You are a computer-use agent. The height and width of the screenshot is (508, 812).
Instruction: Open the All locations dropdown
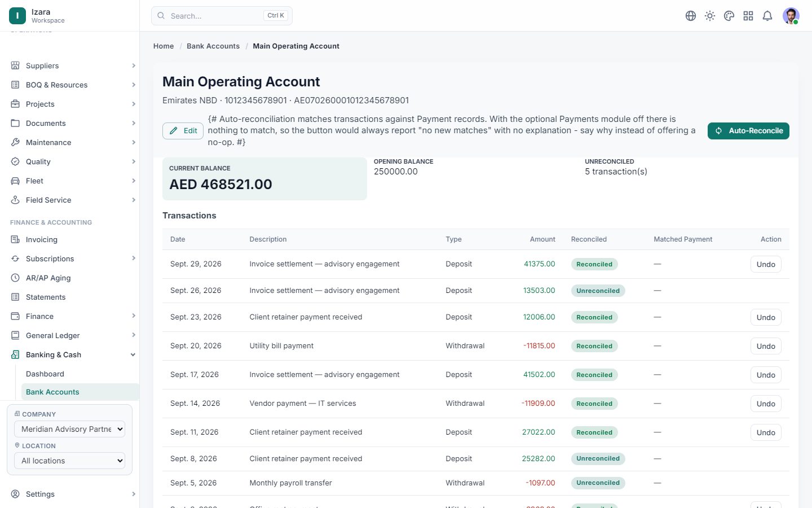click(69, 461)
